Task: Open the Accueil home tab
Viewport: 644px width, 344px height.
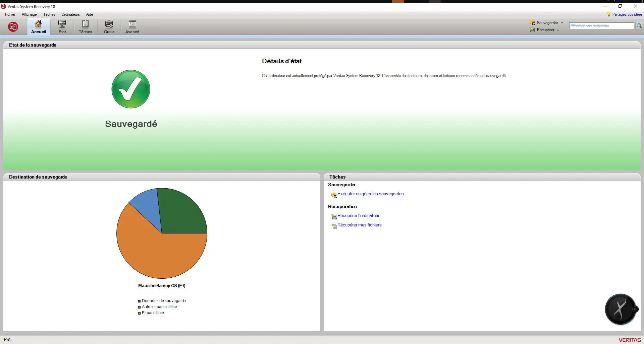Action: 39,27
